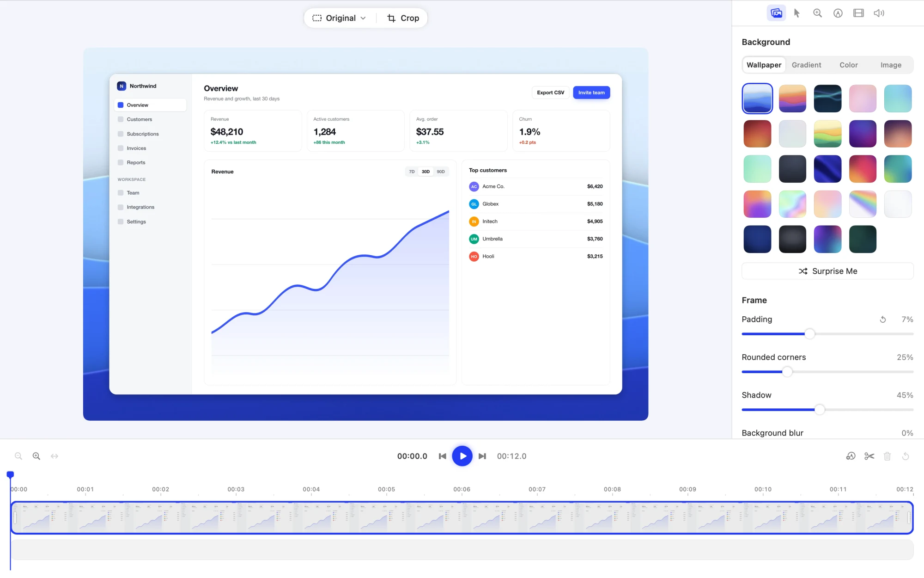The height and width of the screenshot is (578, 924).
Task: Play the recording
Action: pyautogui.click(x=462, y=456)
